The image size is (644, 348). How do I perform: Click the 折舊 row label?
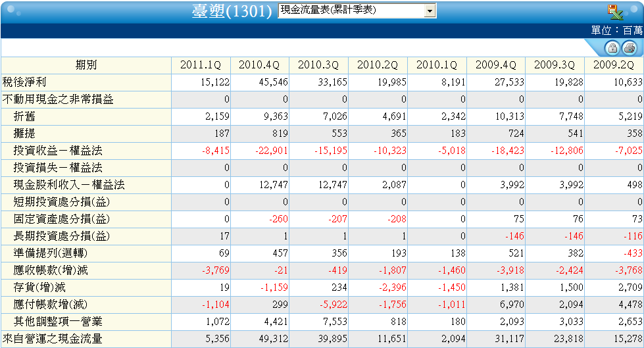pos(24,116)
